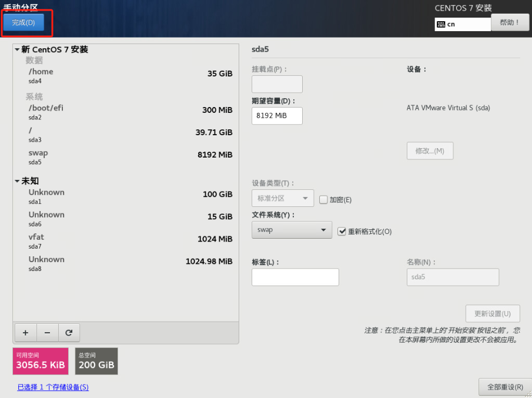Click the pink 可用空间 available space box

coord(41,361)
